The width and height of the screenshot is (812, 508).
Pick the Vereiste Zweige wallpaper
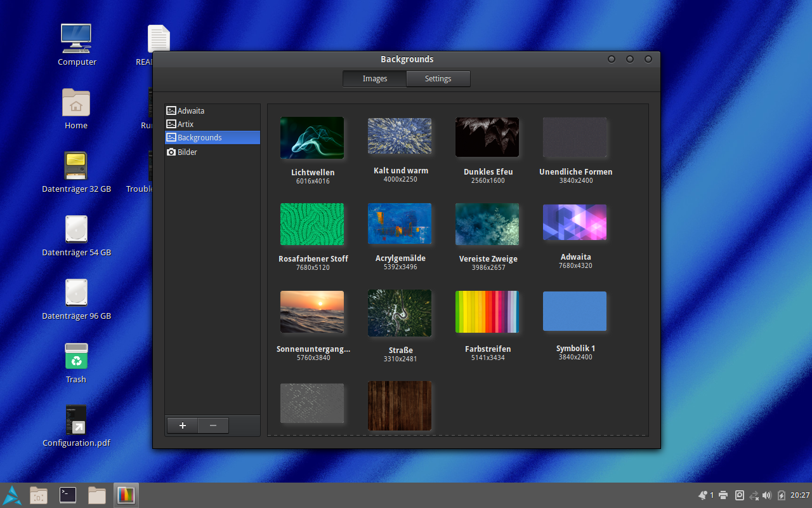[x=487, y=224]
